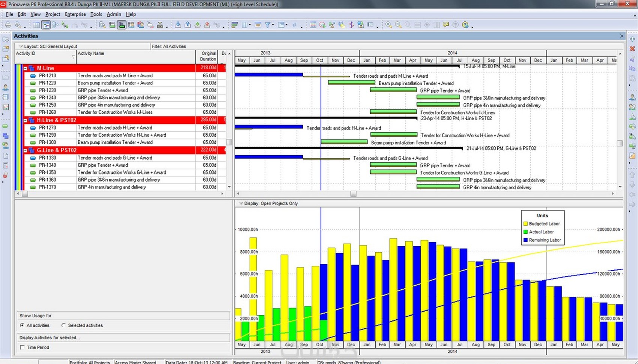Screen dimensions: 638x364
Task: Open the Project menu
Action: (x=53, y=14)
